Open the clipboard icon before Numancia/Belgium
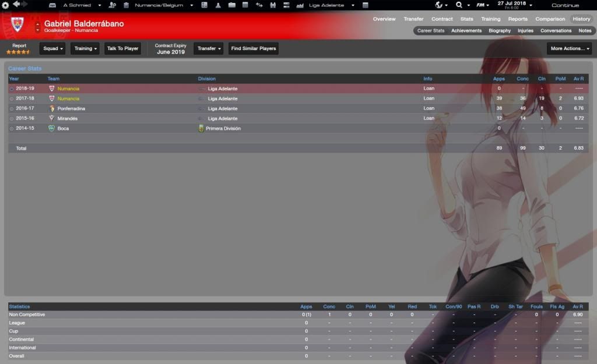 [126, 5]
